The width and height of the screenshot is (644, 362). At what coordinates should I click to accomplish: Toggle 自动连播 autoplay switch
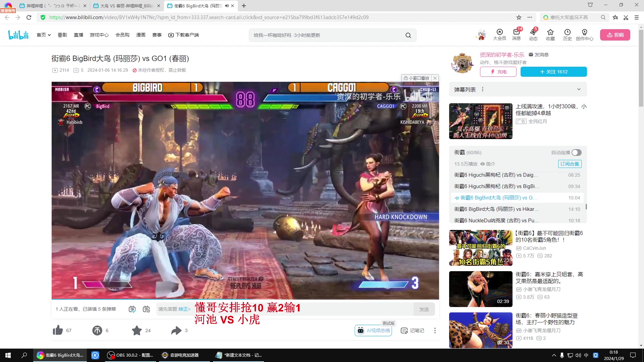click(x=576, y=153)
